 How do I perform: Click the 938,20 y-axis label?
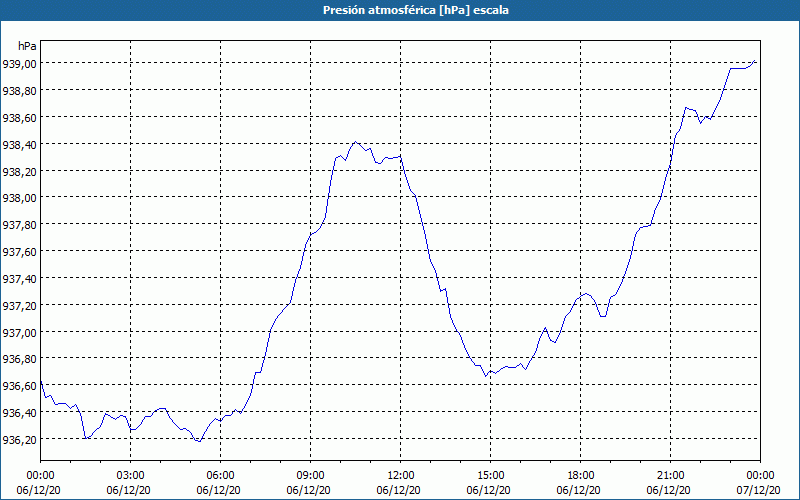pos(19,171)
